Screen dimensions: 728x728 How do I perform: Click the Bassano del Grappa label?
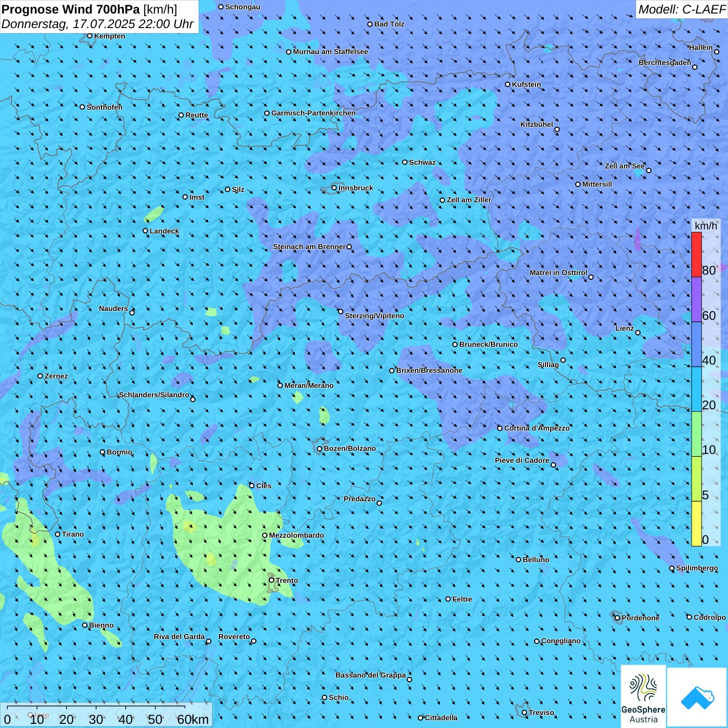pyautogui.click(x=370, y=675)
